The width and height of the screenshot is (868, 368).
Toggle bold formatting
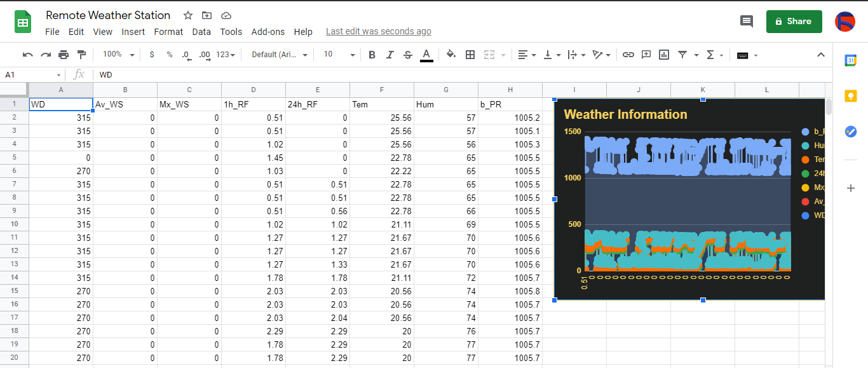(372, 55)
